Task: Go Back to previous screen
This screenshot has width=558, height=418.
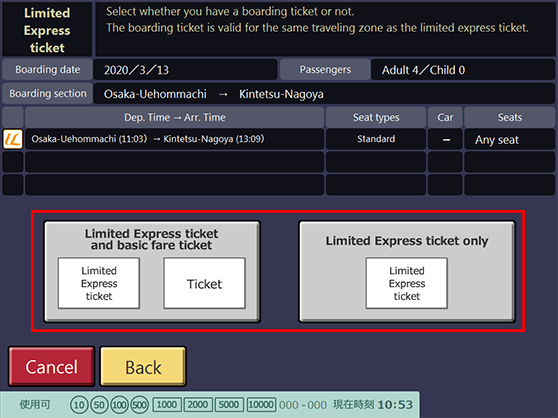Action: pos(143,366)
